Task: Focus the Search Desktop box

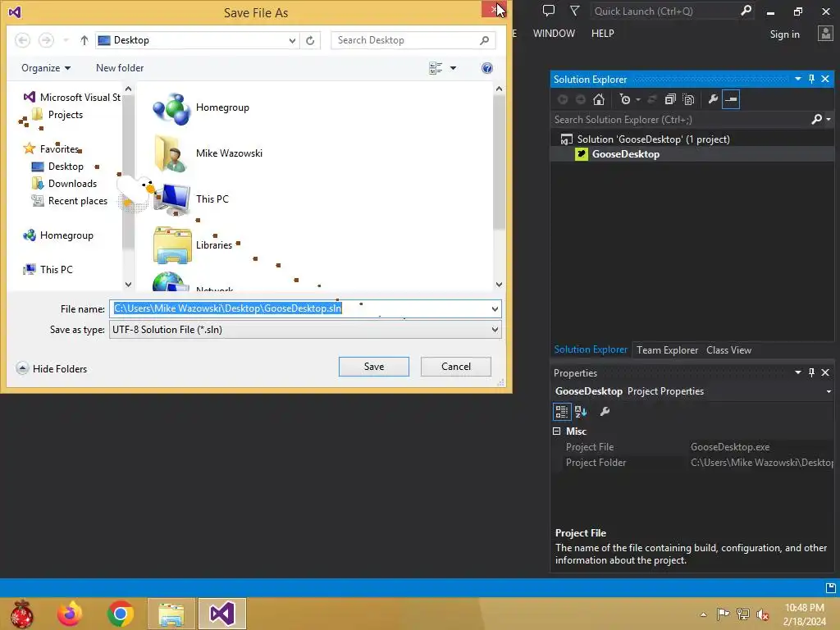Action: point(413,40)
